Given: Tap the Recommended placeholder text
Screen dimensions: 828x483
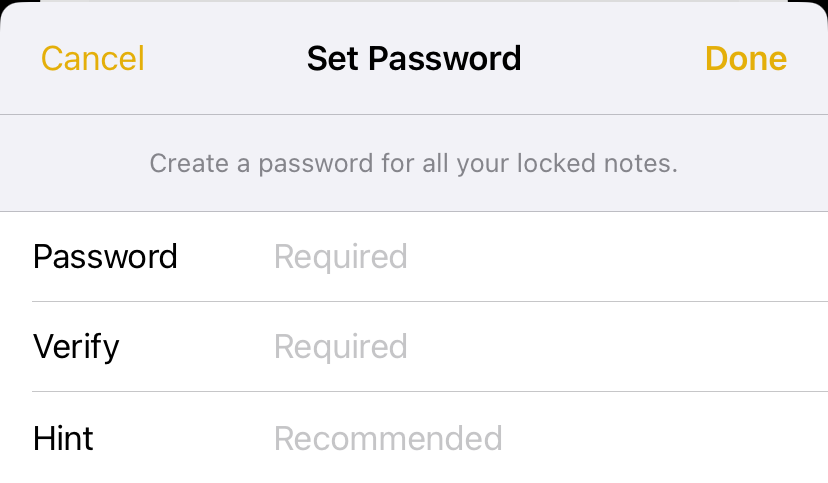Looking at the screenshot, I should click(x=388, y=438).
